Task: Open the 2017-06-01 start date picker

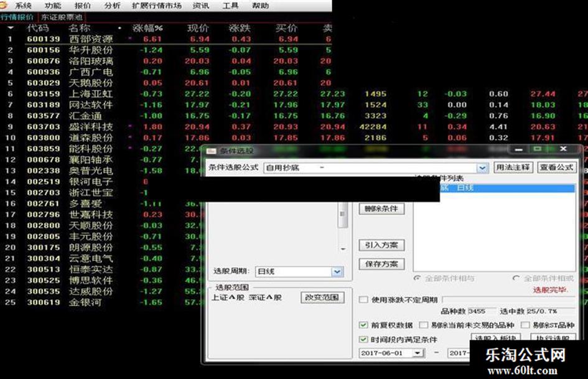Action: pyautogui.click(x=418, y=353)
